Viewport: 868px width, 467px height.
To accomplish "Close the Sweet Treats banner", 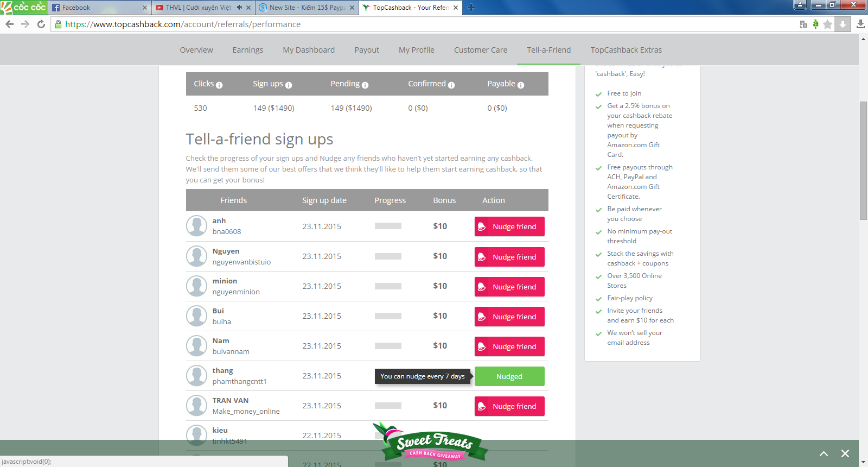I will tap(845, 453).
